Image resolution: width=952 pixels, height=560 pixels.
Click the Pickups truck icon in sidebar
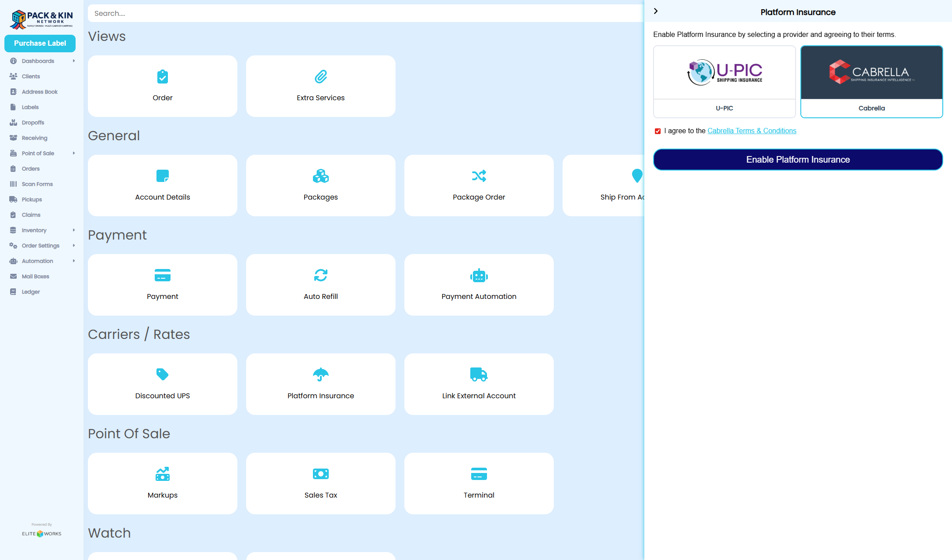click(14, 200)
